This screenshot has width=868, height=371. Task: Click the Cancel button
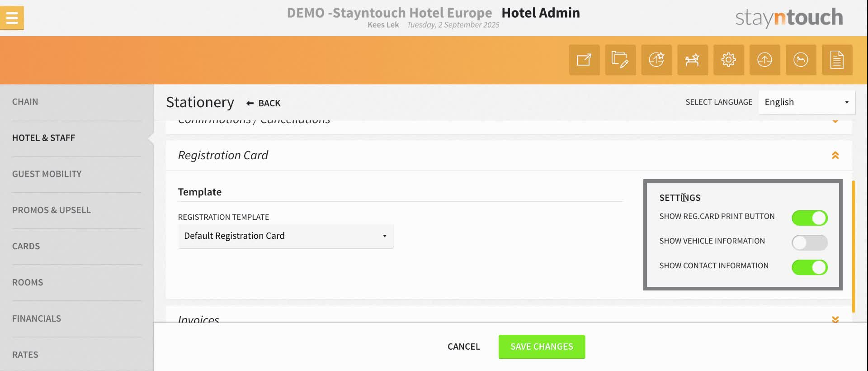point(464,347)
